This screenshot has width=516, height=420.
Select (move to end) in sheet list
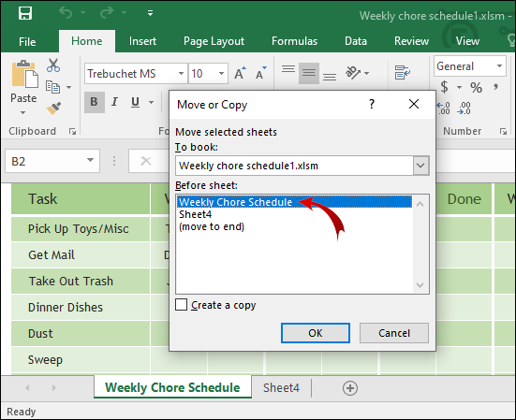(212, 226)
